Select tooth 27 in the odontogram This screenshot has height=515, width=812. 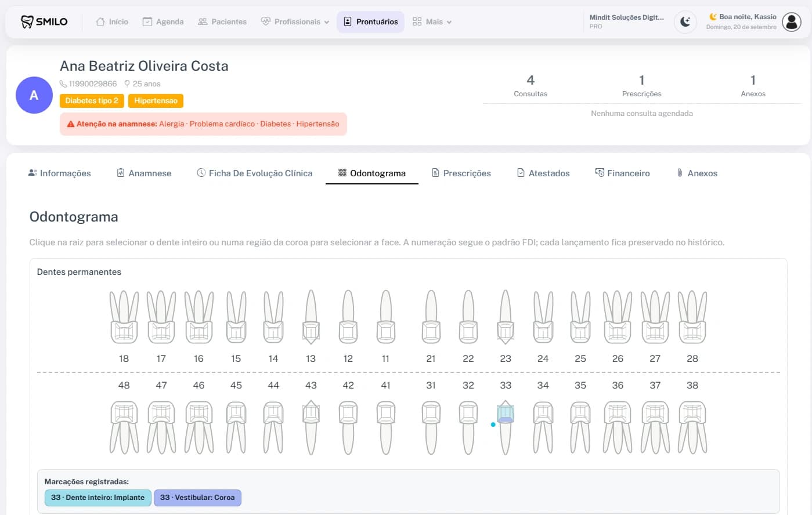click(655, 317)
